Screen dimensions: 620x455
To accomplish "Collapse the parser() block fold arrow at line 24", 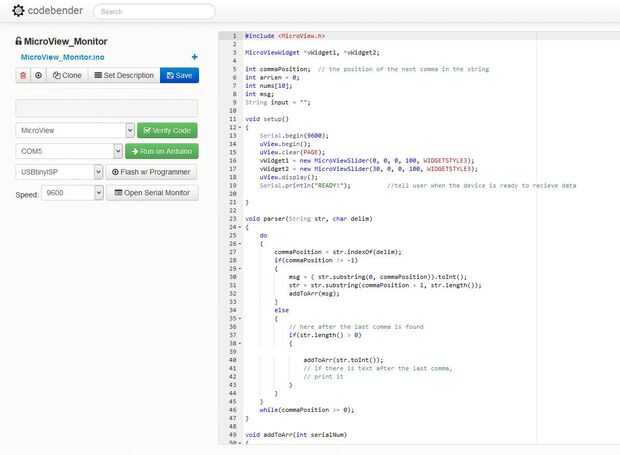I will coord(240,227).
